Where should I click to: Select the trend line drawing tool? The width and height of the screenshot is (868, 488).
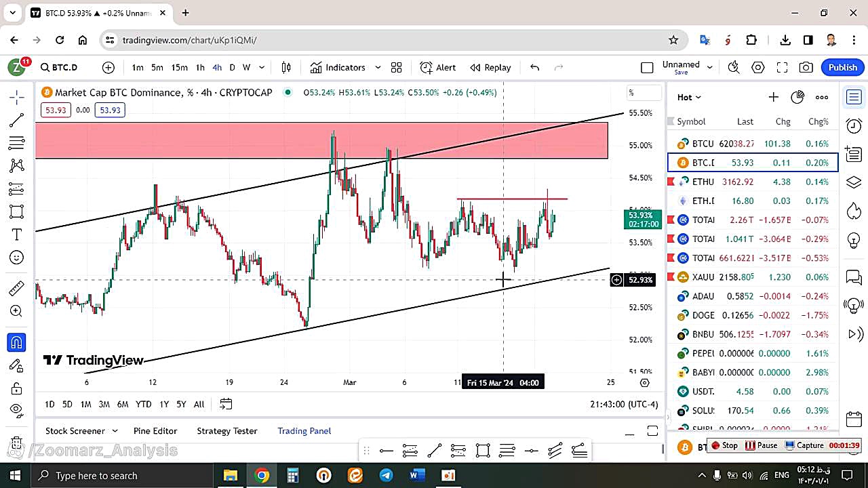(x=17, y=120)
